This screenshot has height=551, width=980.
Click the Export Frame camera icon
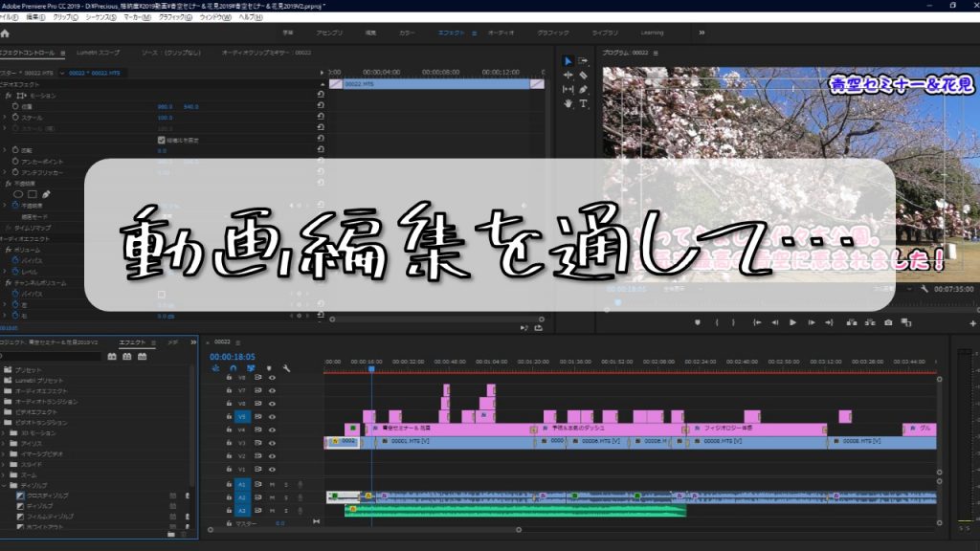click(888, 322)
